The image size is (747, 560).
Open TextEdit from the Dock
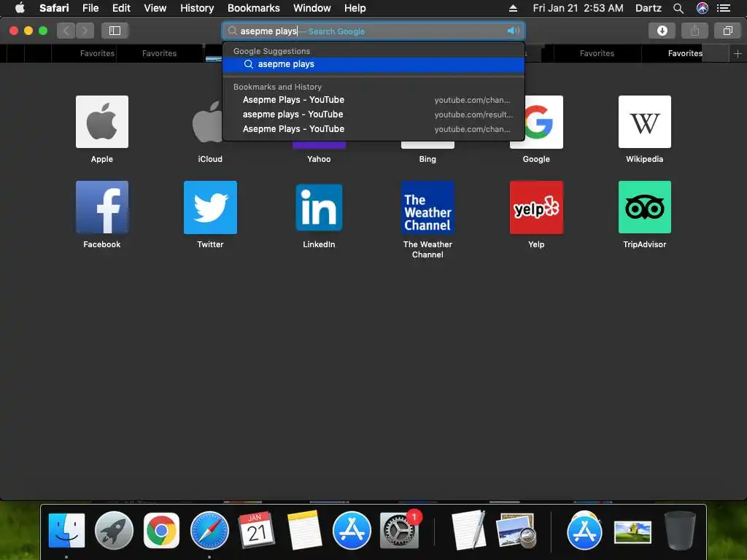(468, 531)
